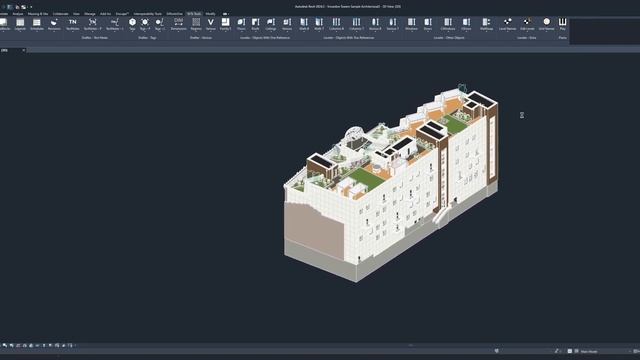
Task: Click the Various (V) drafter tool
Action: click(211, 24)
